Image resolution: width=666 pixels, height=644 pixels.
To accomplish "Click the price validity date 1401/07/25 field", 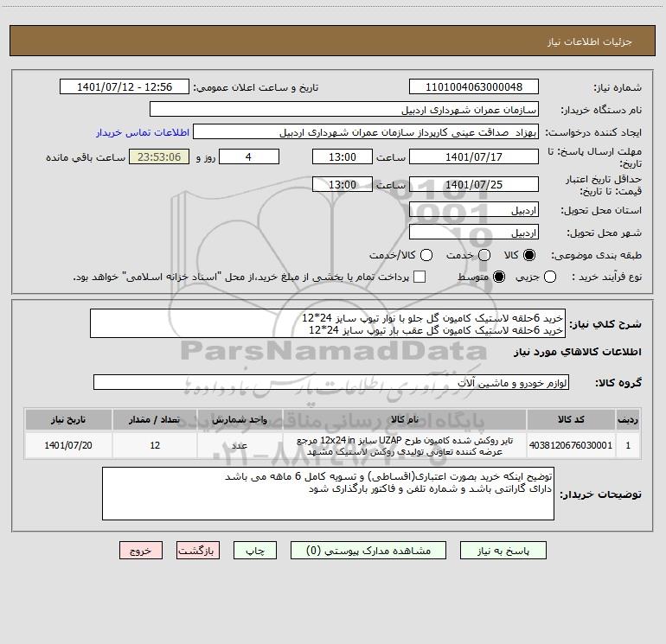I will pyautogui.click(x=474, y=184).
